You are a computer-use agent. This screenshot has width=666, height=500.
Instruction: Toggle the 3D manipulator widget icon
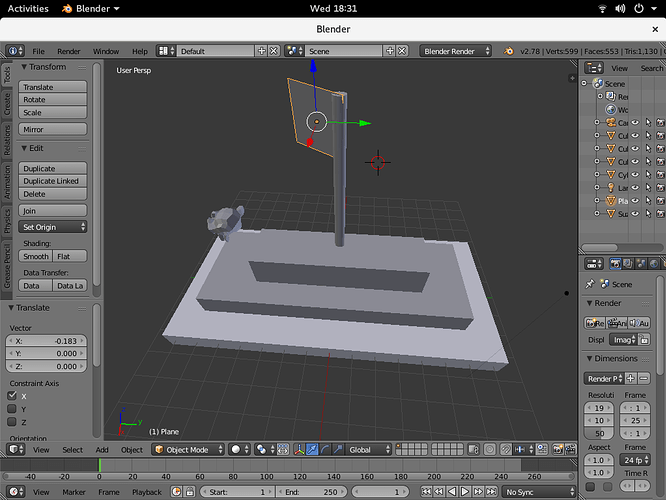(x=299, y=449)
